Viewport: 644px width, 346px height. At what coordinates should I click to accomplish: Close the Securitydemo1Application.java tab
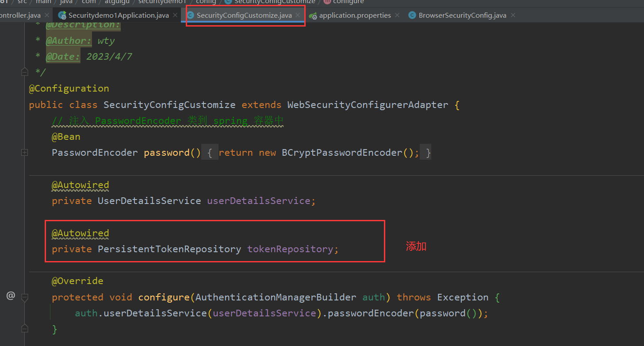coord(175,15)
